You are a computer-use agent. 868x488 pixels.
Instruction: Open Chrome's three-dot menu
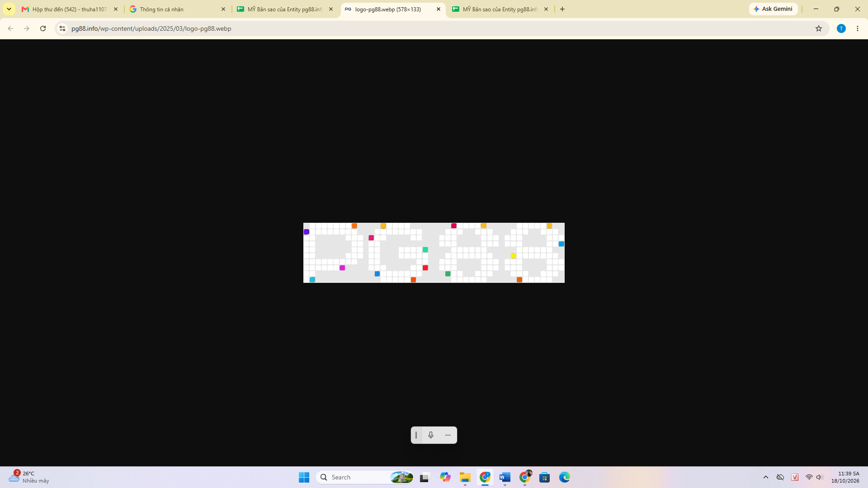pyautogui.click(x=857, y=28)
